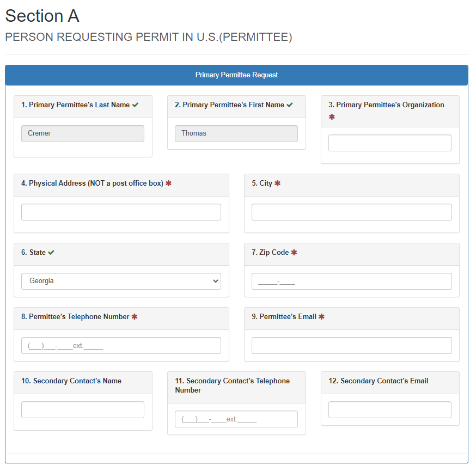This screenshot has height=471, width=476.
Task: Select the City text field
Action: point(351,212)
